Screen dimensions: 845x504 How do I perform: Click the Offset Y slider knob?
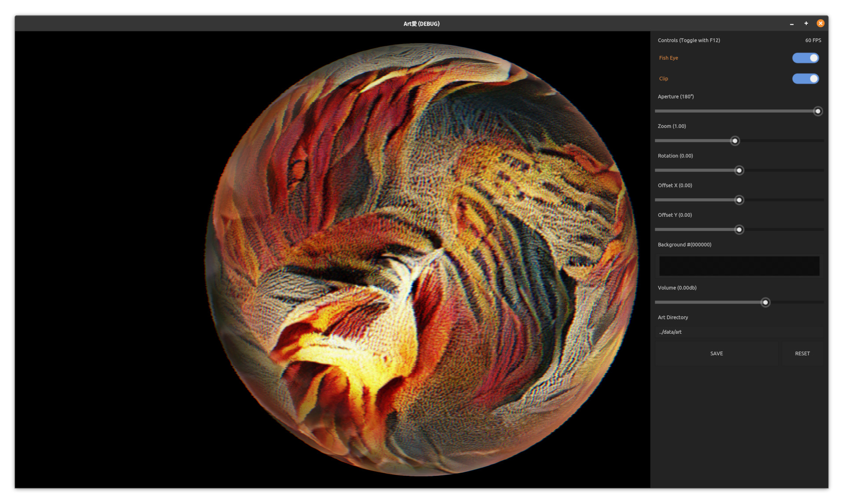[739, 230]
